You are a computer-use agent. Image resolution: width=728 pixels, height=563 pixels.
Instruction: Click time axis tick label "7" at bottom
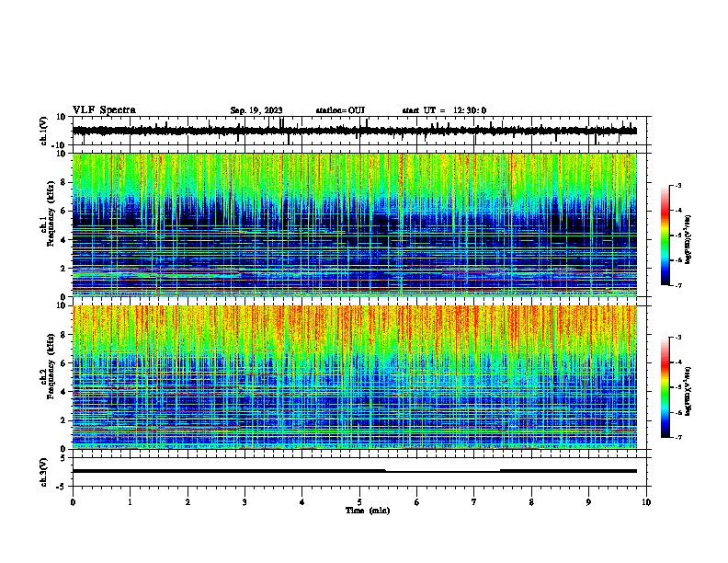[x=474, y=502]
